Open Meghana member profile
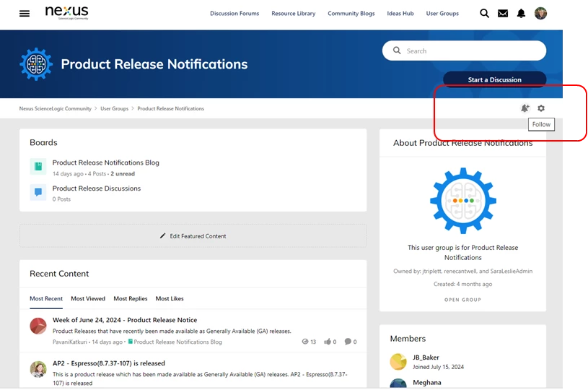The image size is (588, 390). click(426, 383)
